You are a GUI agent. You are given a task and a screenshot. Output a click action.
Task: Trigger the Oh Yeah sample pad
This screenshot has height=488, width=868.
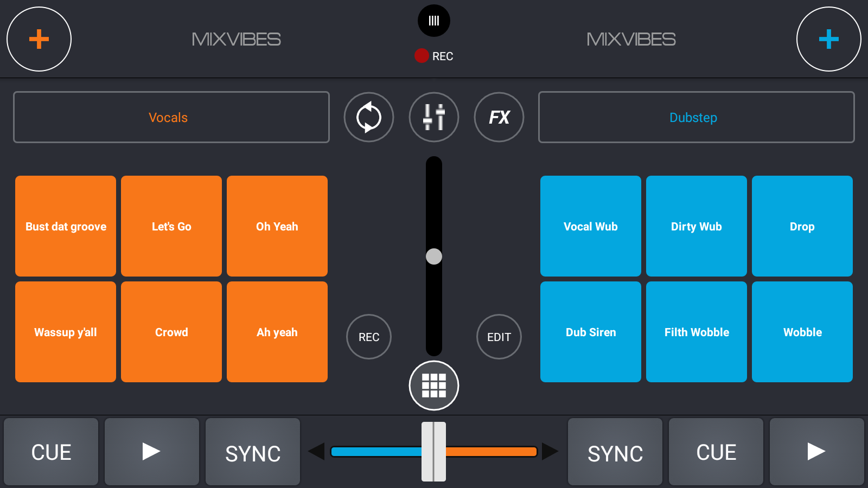pyautogui.click(x=277, y=226)
